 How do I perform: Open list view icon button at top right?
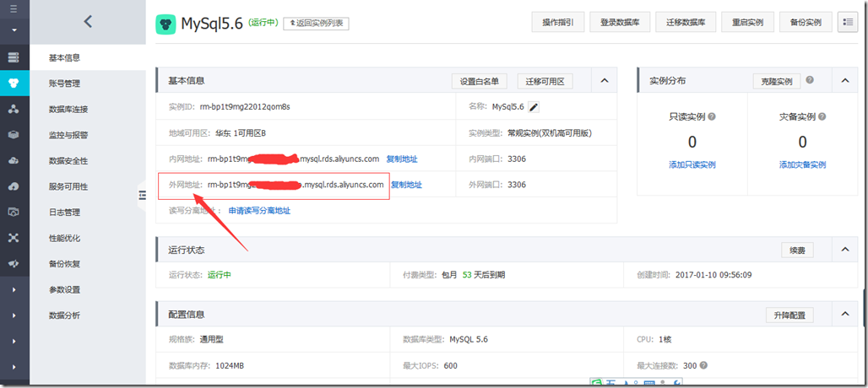(x=848, y=23)
